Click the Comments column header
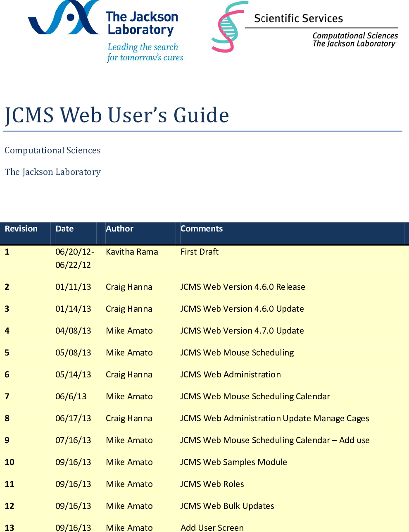 (x=202, y=229)
